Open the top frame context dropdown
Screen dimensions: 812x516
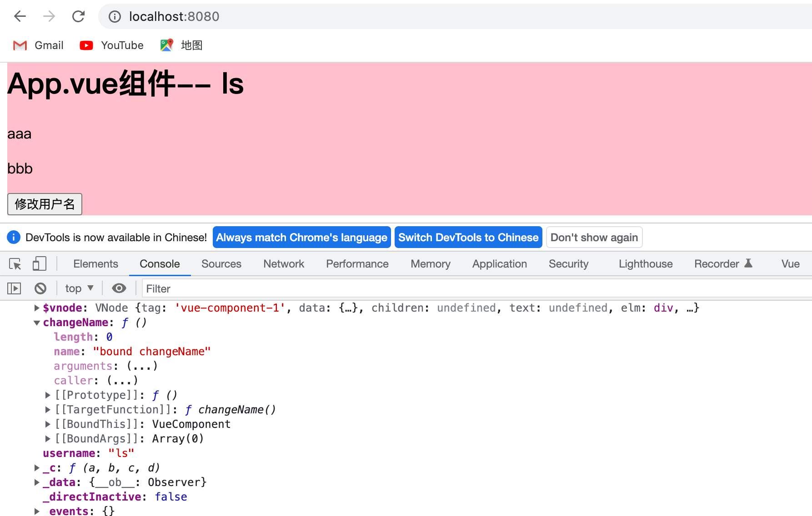[79, 288]
